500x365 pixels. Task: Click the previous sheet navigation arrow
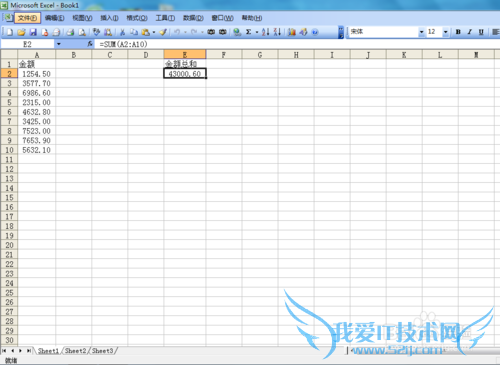(x=13, y=351)
